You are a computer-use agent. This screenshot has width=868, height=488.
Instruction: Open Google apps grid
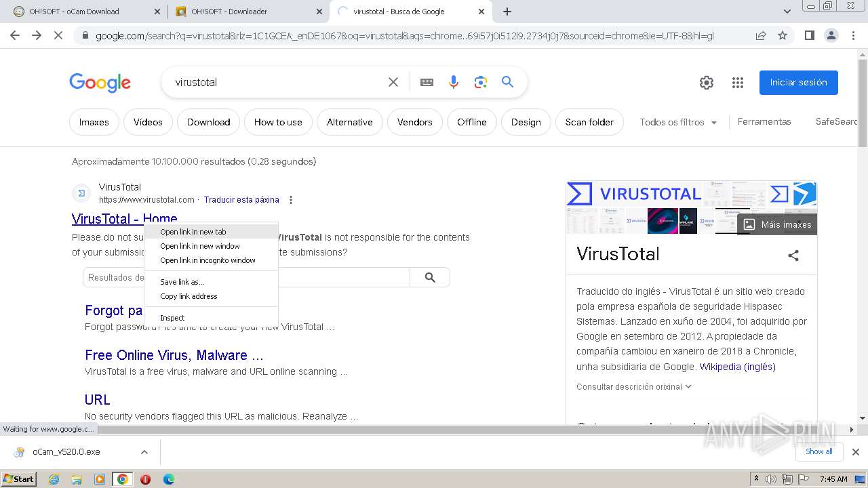(738, 83)
